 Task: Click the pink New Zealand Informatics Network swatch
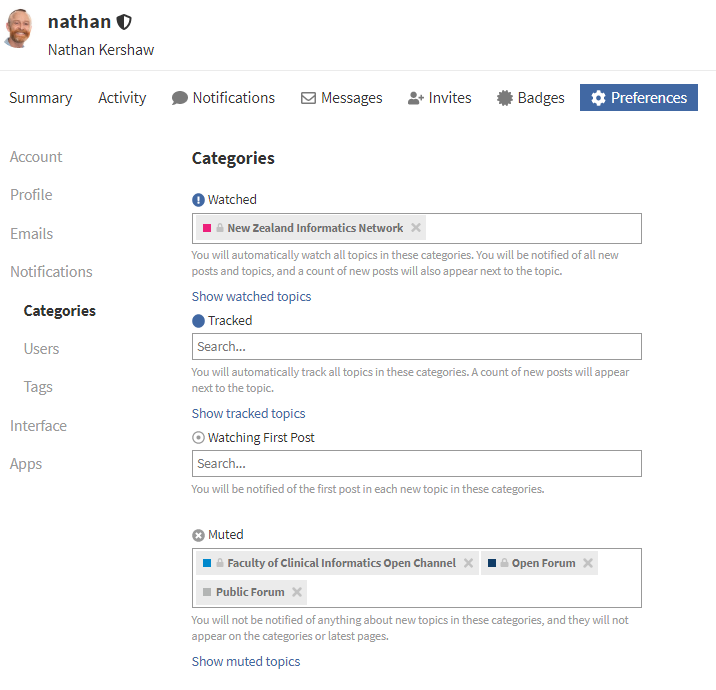(207, 228)
